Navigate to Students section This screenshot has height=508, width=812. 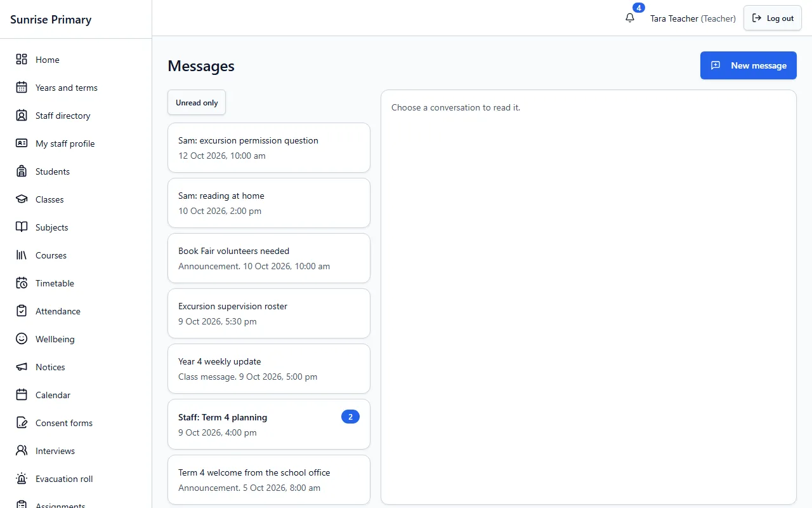pyautogui.click(x=75, y=171)
